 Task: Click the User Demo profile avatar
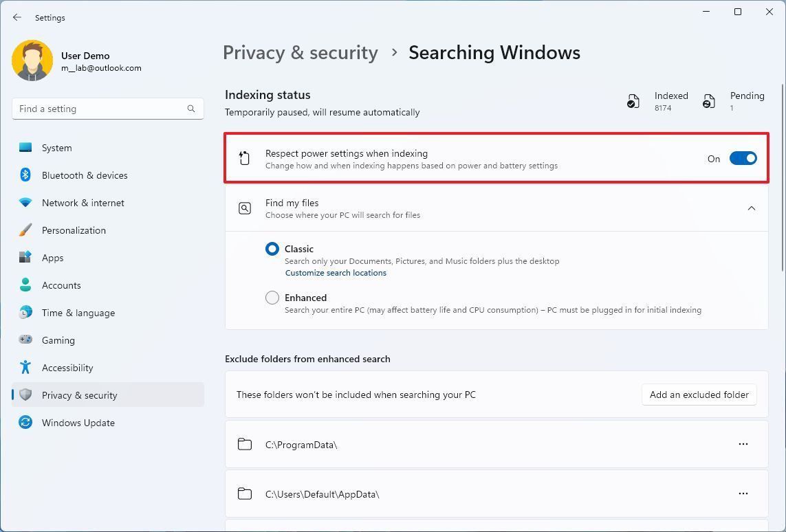click(32, 61)
